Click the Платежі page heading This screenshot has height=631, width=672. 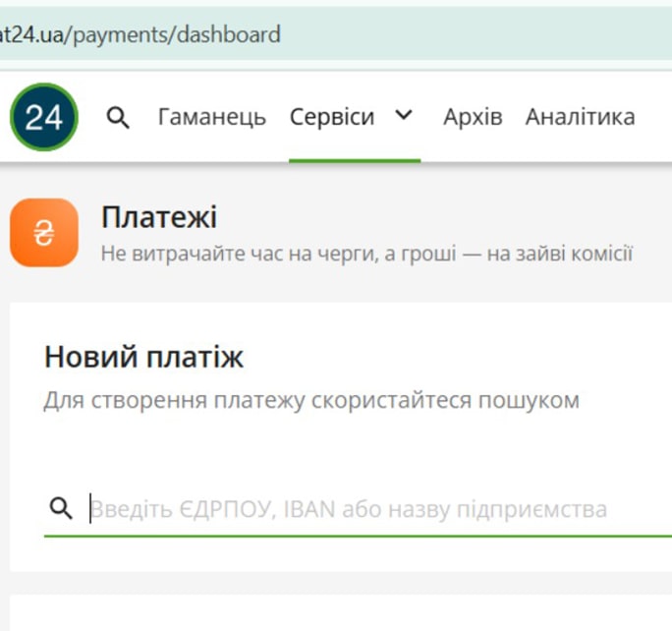[x=159, y=217]
